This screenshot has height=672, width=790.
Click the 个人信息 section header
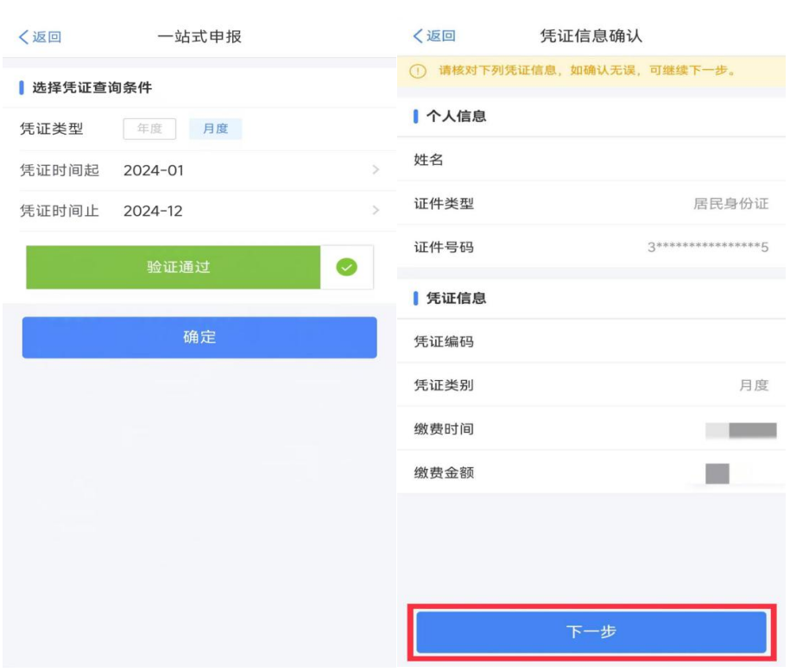coord(456,116)
